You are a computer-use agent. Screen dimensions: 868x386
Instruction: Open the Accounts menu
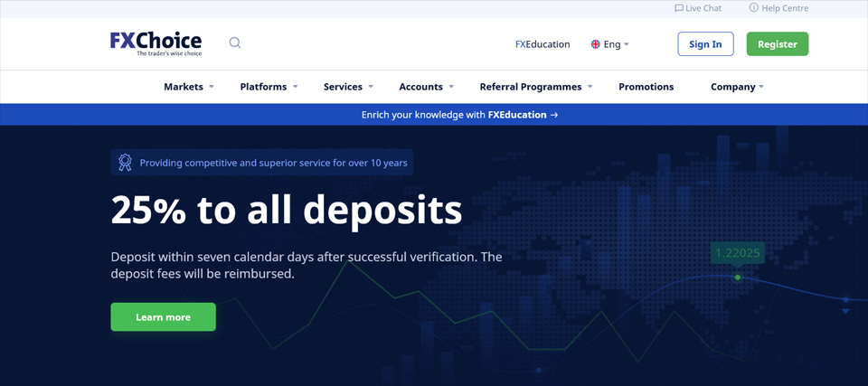coord(420,87)
